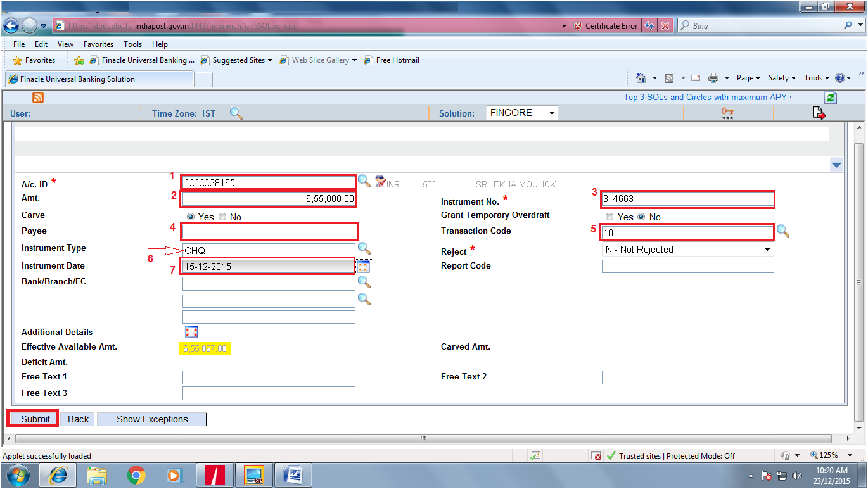The height and width of the screenshot is (489, 868).
Task: Select No for Carve option
Action: click(222, 216)
